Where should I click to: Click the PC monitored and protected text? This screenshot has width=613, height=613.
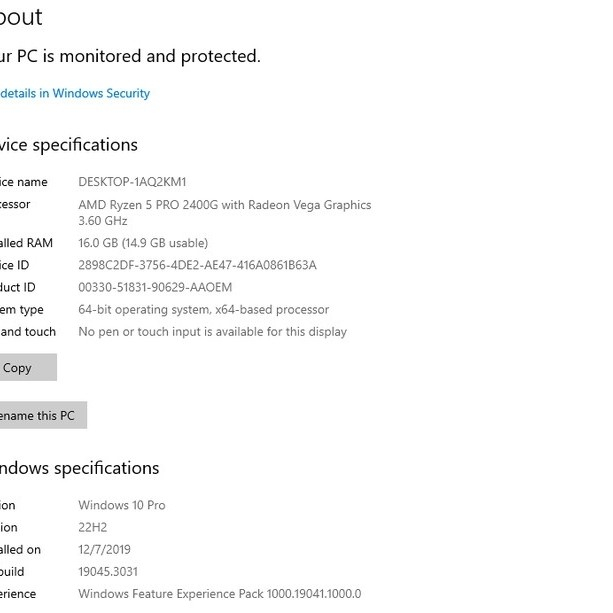pyautogui.click(x=130, y=56)
